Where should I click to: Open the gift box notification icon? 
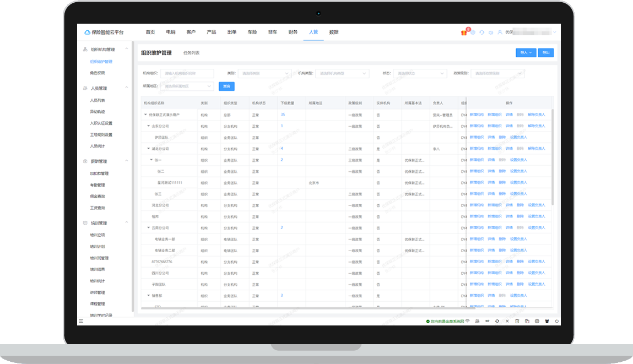click(464, 32)
